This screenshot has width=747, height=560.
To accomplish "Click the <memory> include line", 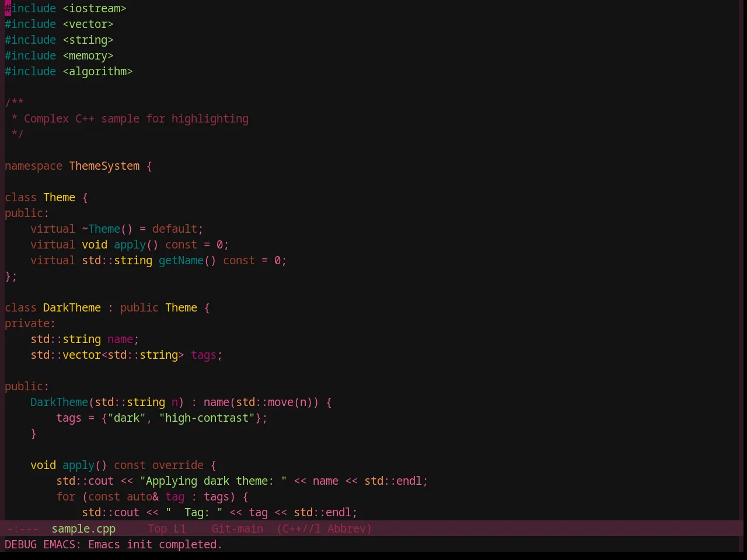I will tap(59, 56).
